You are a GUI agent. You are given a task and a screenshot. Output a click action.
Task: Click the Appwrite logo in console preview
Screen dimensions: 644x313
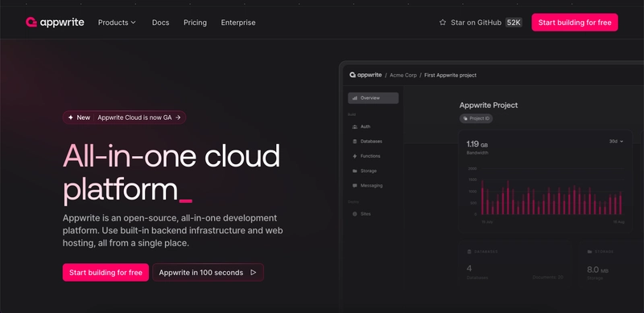point(365,75)
